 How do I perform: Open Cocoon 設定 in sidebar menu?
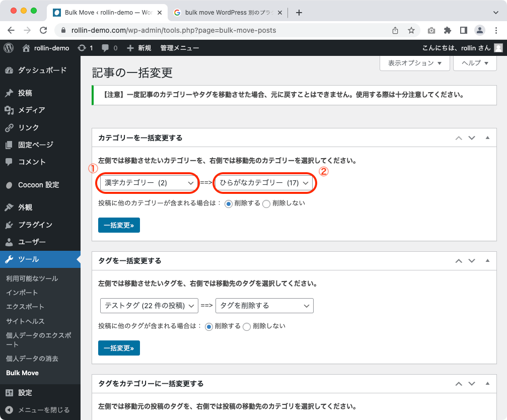(x=40, y=185)
